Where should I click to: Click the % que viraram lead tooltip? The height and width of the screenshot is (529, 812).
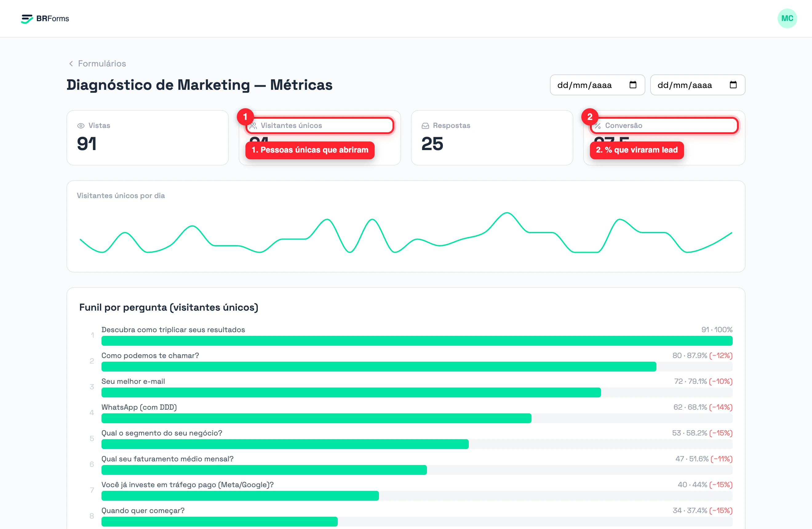click(637, 150)
